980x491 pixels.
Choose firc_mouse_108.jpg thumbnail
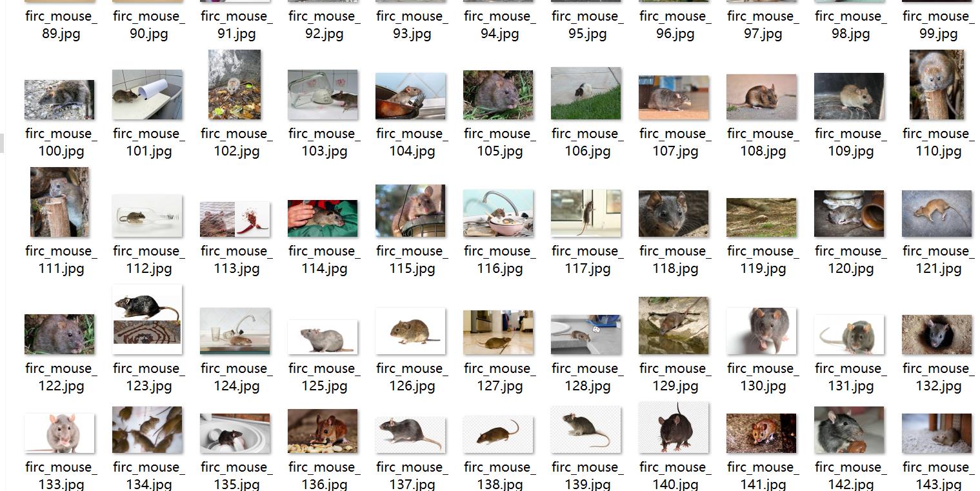pyautogui.click(x=761, y=97)
